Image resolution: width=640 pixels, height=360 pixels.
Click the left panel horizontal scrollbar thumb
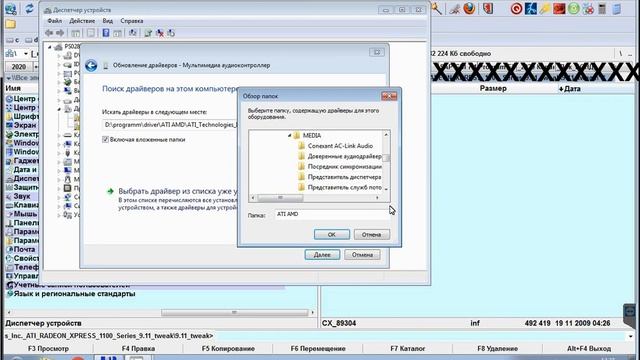pyautogui.click(x=234, y=313)
